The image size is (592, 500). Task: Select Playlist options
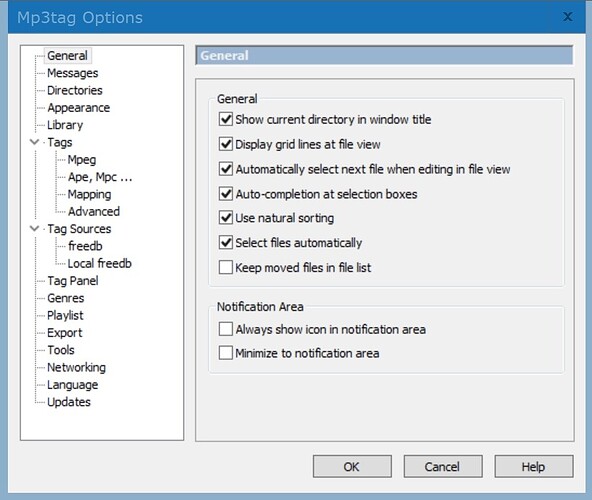[x=65, y=315]
